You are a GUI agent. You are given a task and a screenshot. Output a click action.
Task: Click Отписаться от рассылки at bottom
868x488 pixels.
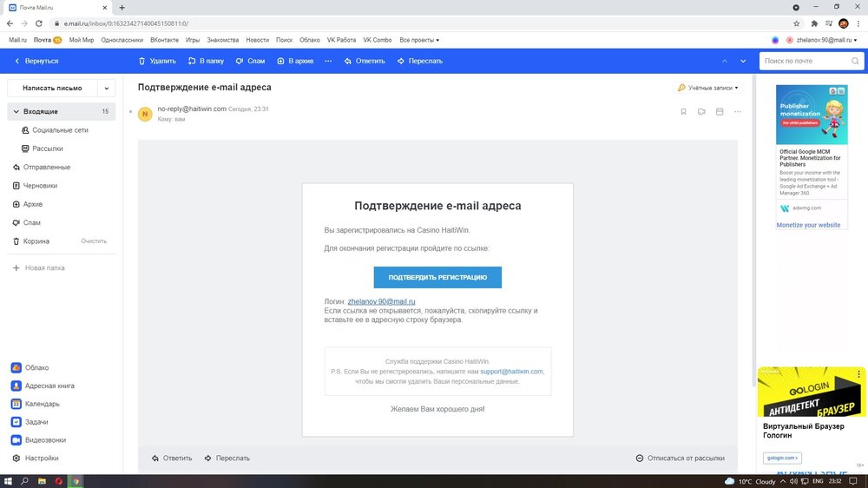pyautogui.click(x=681, y=458)
